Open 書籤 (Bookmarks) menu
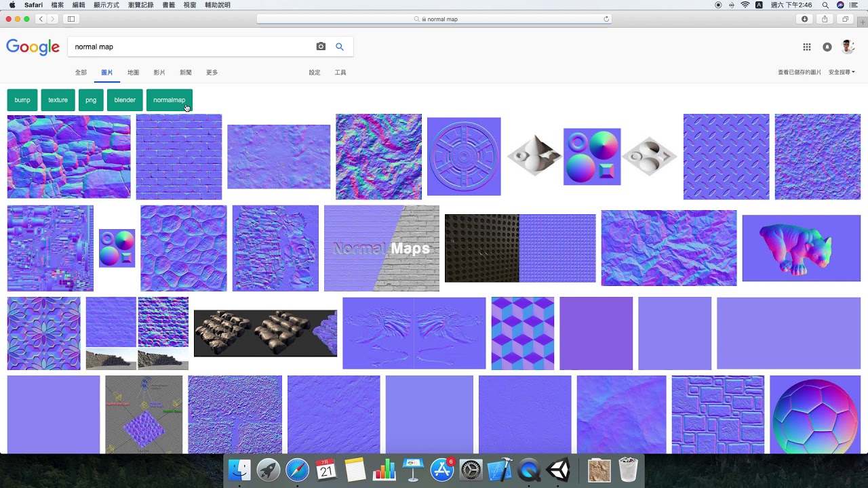Viewport: 868px width, 488px height. (169, 5)
